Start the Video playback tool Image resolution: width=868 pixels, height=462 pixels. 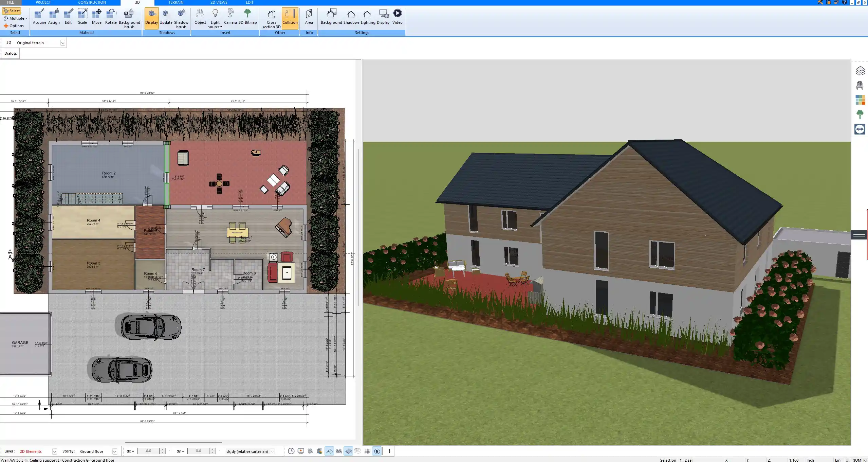[398, 17]
